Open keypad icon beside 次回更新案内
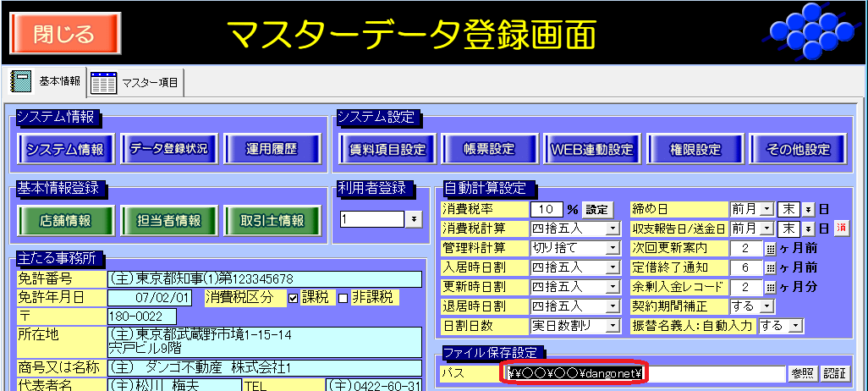This screenshot has height=391, width=868. (770, 248)
